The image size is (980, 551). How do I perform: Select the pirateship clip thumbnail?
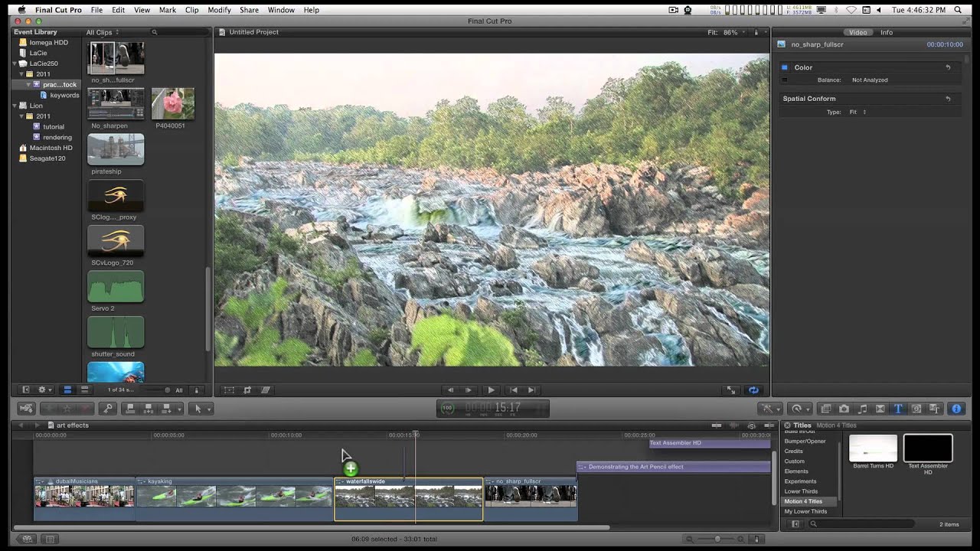pyautogui.click(x=116, y=150)
